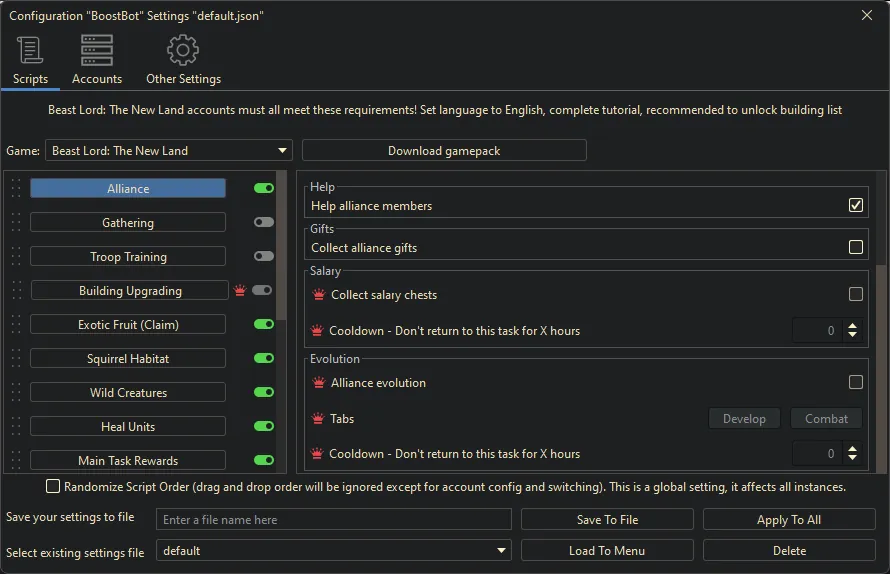This screenshot has height=574, width=890.
Task: Click the Apply To All button
Action: click(x=789, y=519)
